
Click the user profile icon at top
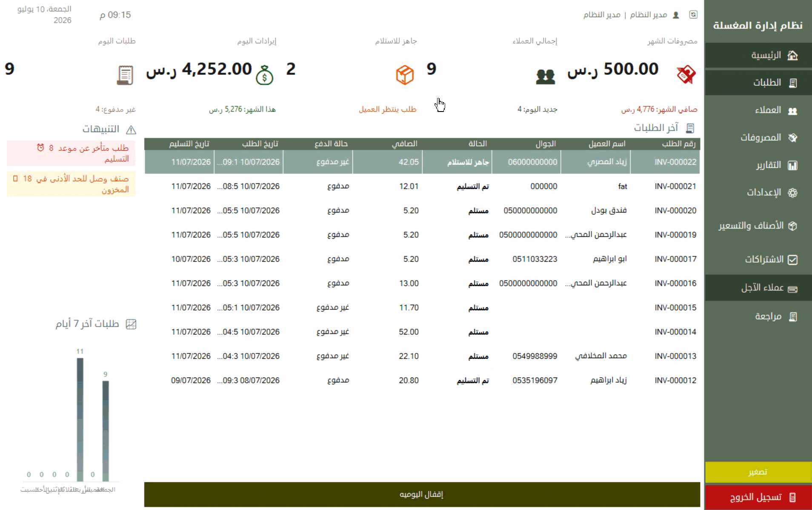click(676, 15)
